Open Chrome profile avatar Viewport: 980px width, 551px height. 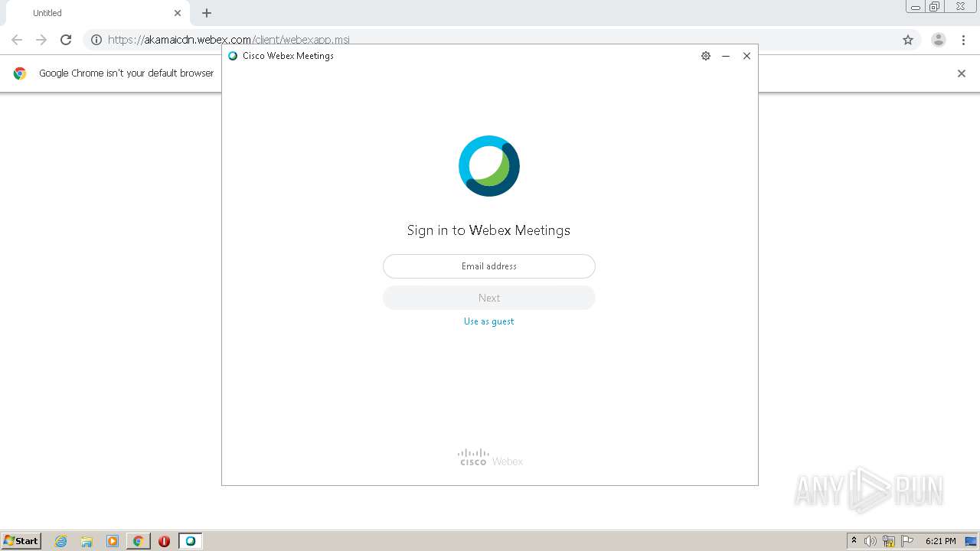tap(939, 40)
